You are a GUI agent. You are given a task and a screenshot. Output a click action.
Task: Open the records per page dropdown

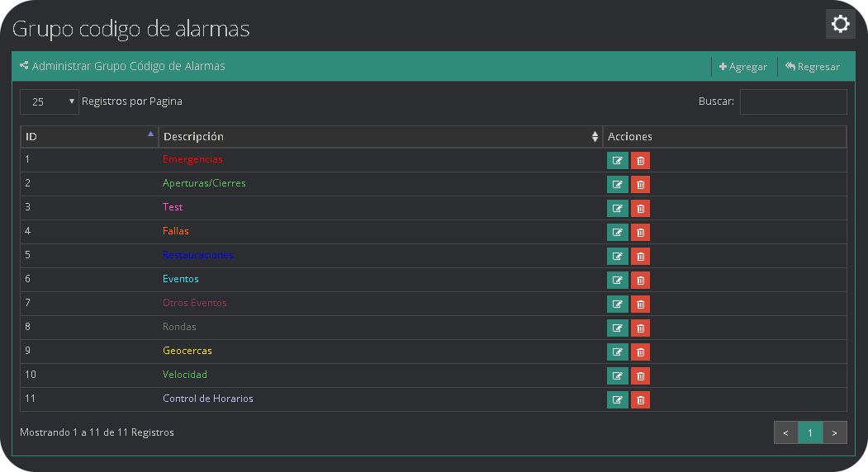pyautogui.click(x=50, y=101)
